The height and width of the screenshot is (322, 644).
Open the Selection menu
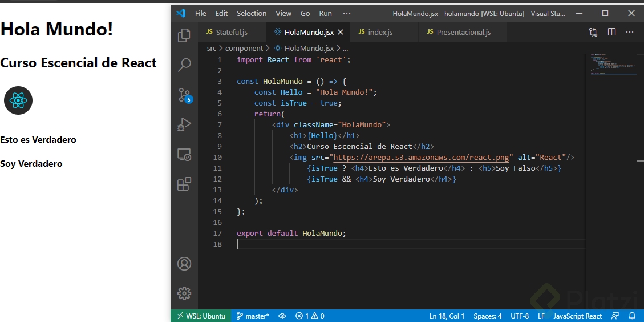click(252, 13)
